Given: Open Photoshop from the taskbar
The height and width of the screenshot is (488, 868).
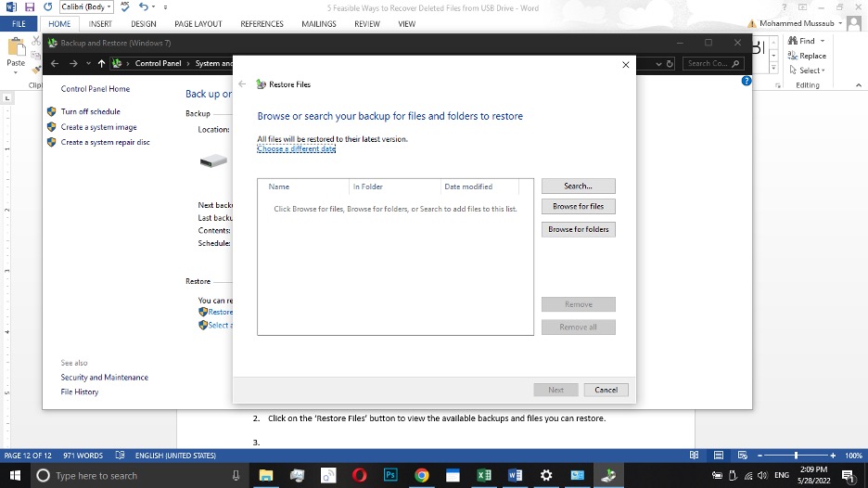Looking at the screenshot, I should pyautogui.click(x=390, y=475).
